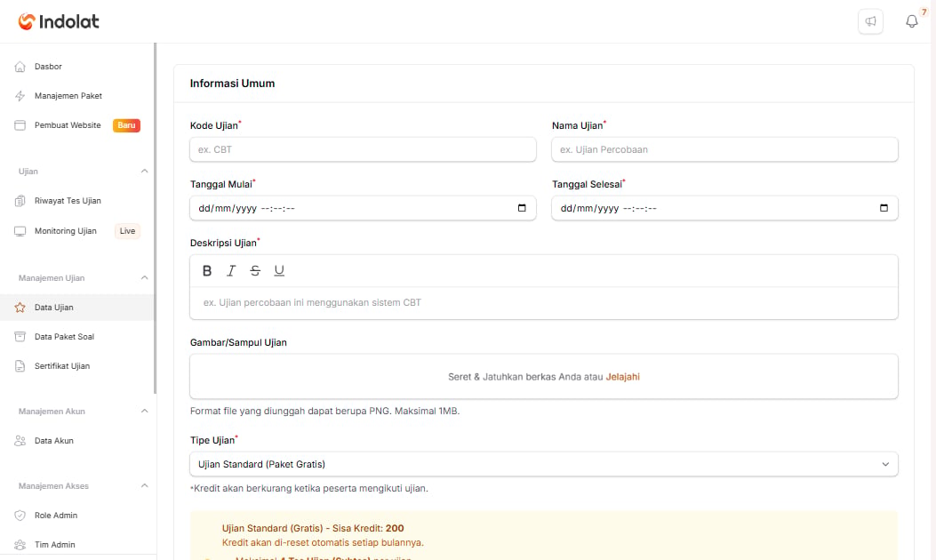Click the Riwayat Tes Ujian clipboard icon

[20, 201]
